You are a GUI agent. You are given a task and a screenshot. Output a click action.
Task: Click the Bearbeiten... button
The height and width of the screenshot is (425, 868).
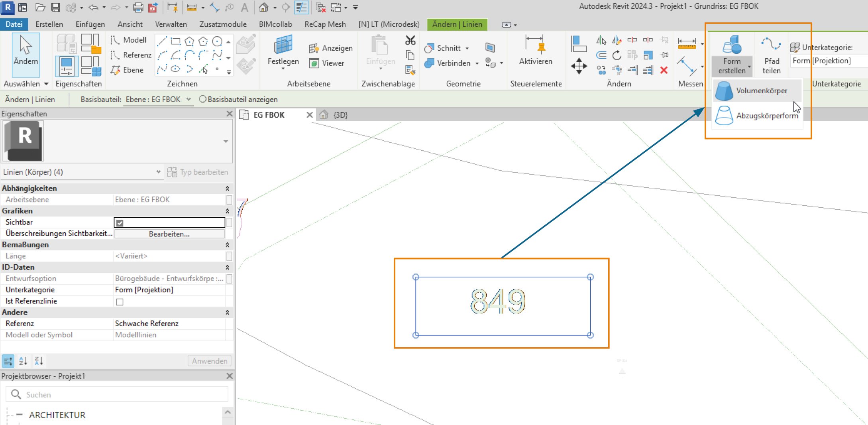(x=169, y=234)
